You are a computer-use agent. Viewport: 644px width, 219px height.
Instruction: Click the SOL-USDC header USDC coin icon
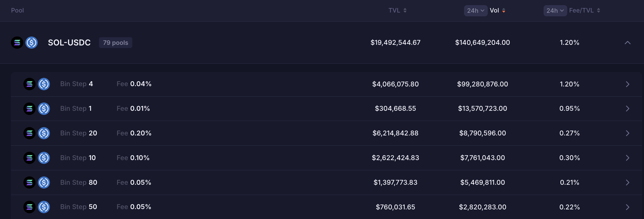[32, 43]
